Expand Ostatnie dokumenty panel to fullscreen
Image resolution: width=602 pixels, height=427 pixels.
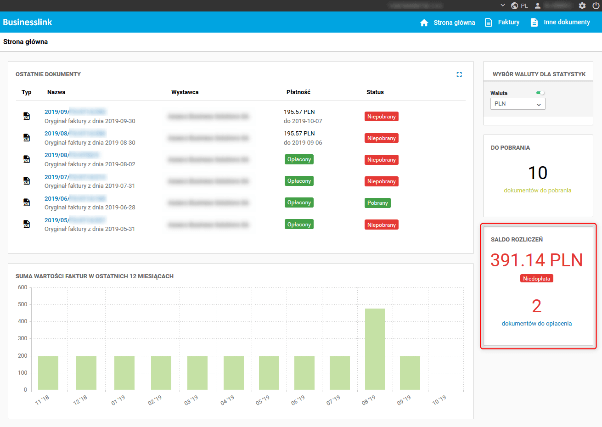point(459,74)
